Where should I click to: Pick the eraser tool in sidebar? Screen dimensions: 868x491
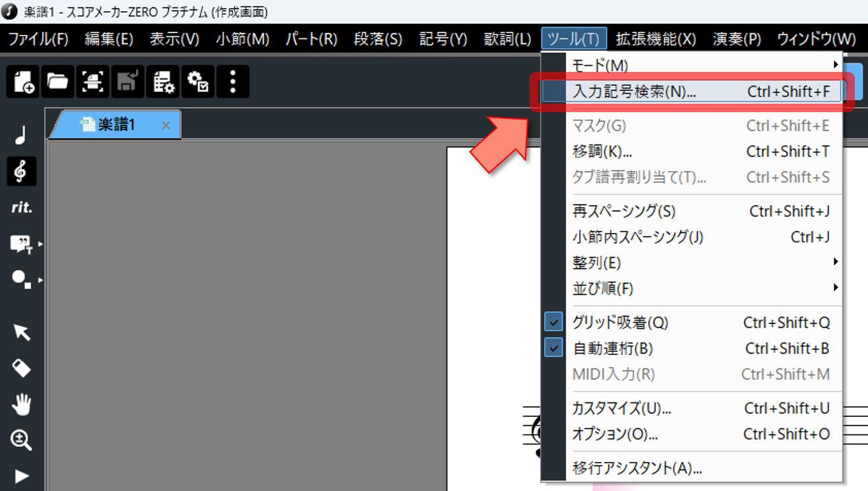point(21,368)
